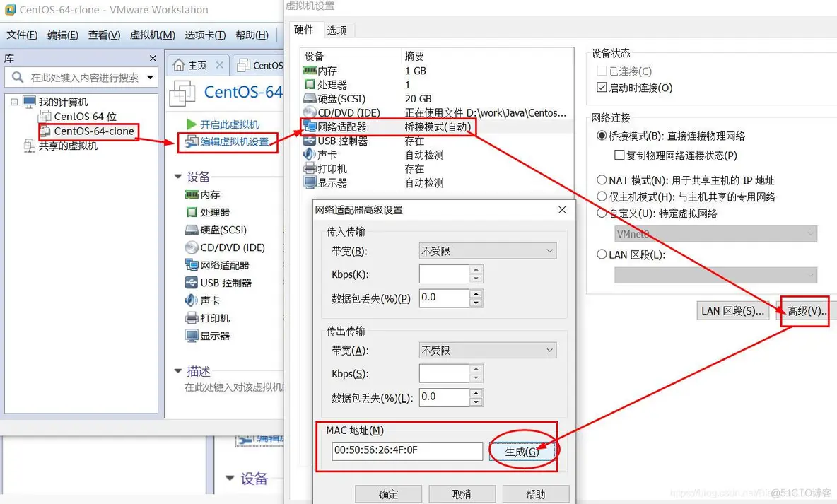Click the 硬盘(SCSI) icon in main window device list
Image resolution: width=837 pixels, height=504 pixels.
(x=192, y=230)
